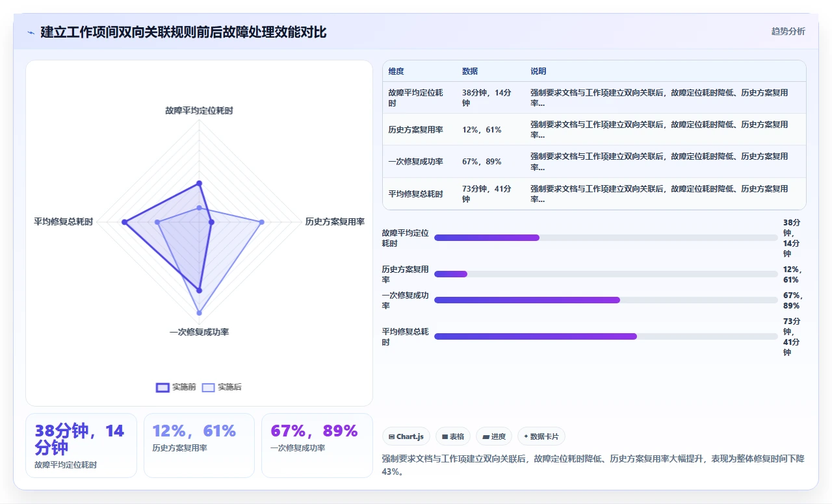This screenshot has width=832, height=504.
Task: Click radar axis label 历史方案复用率
Action: (x=335, y=222)
